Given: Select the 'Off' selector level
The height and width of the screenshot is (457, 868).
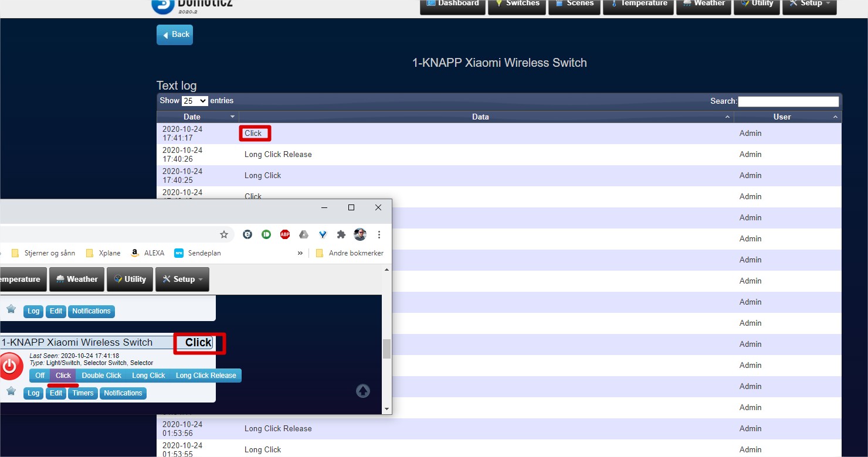Looking at the screenshot, I should coord(40,376).
